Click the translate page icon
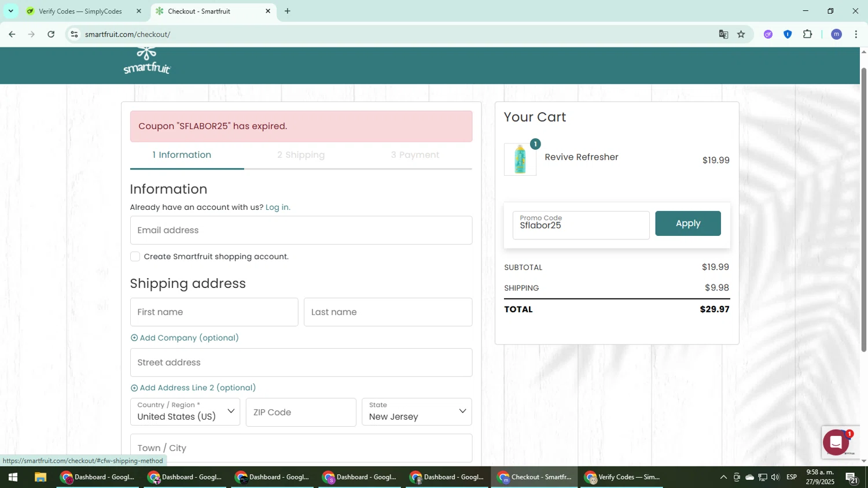This screenshot has height=488, width=868. [x=723, y=35]
